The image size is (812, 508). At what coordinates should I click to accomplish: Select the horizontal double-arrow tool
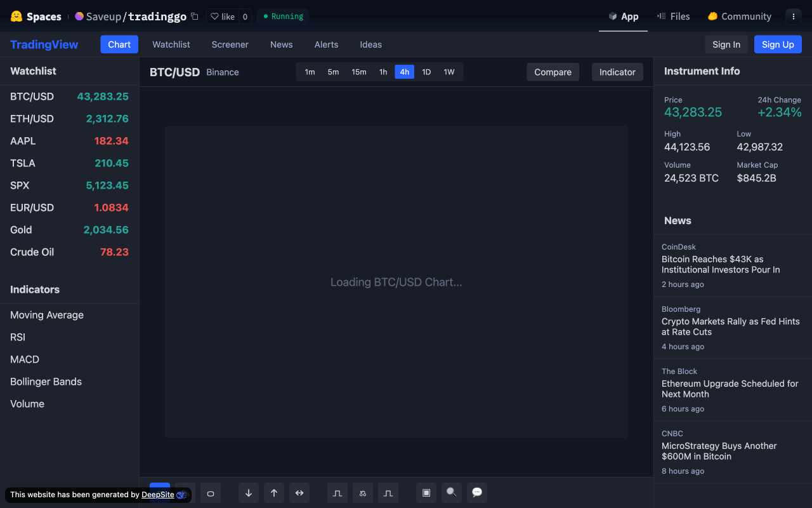tap(299, 493)
